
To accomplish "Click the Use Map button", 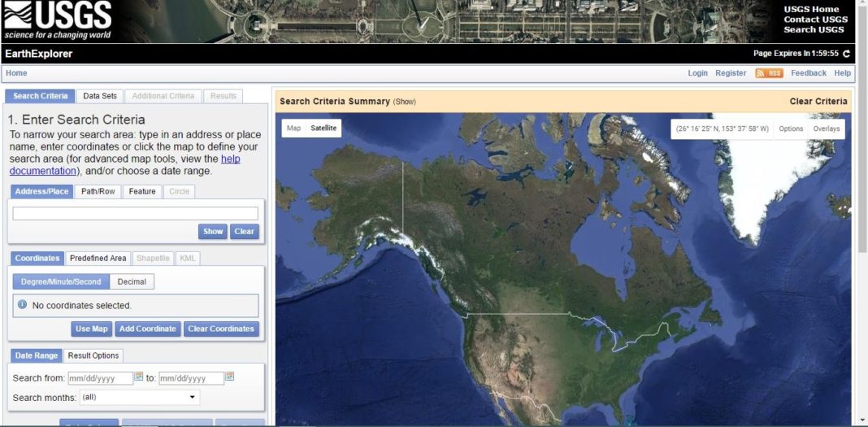I will click(x=91, y=329).
